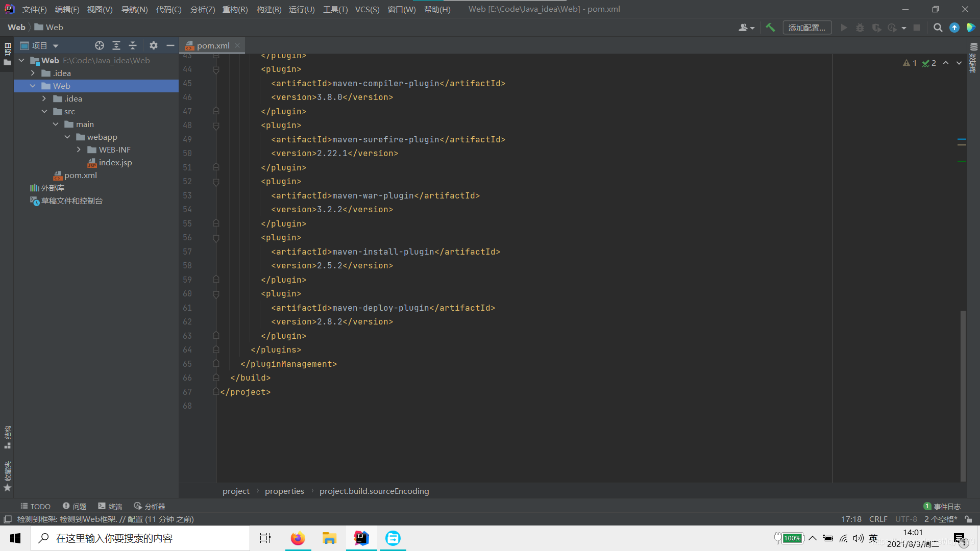Viewport: 980px width, 551px height.
Task: Open Firefox from the Windows taskbar
Action: click(x=298, y=538)
